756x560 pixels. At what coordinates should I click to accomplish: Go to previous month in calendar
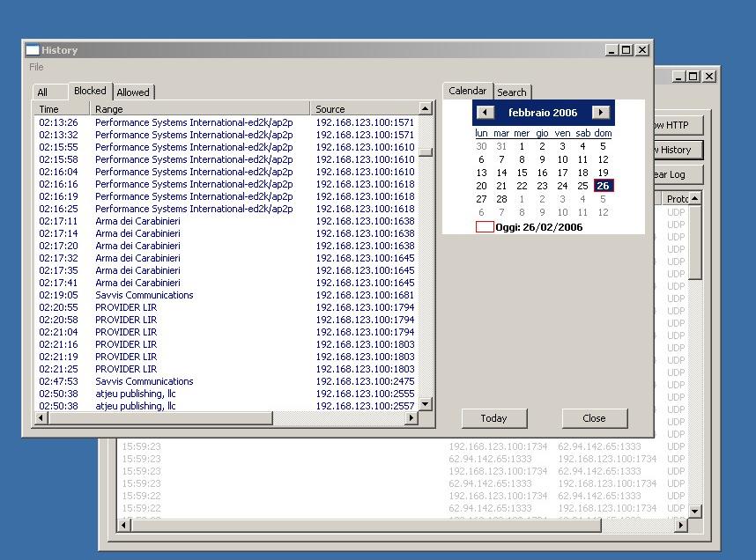pyautogui.click(x=485, y=113)
